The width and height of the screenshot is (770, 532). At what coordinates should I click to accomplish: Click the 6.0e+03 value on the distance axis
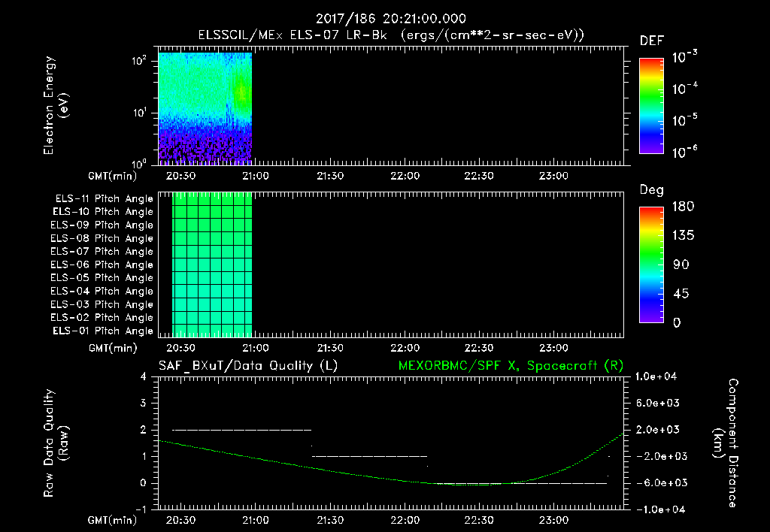coord(657,404)
